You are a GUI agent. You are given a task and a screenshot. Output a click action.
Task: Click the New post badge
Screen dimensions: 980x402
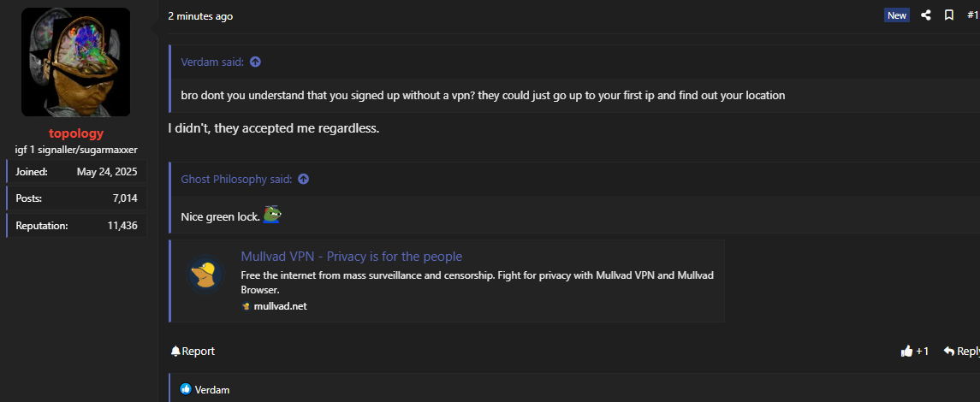click(x=896, y=15)
